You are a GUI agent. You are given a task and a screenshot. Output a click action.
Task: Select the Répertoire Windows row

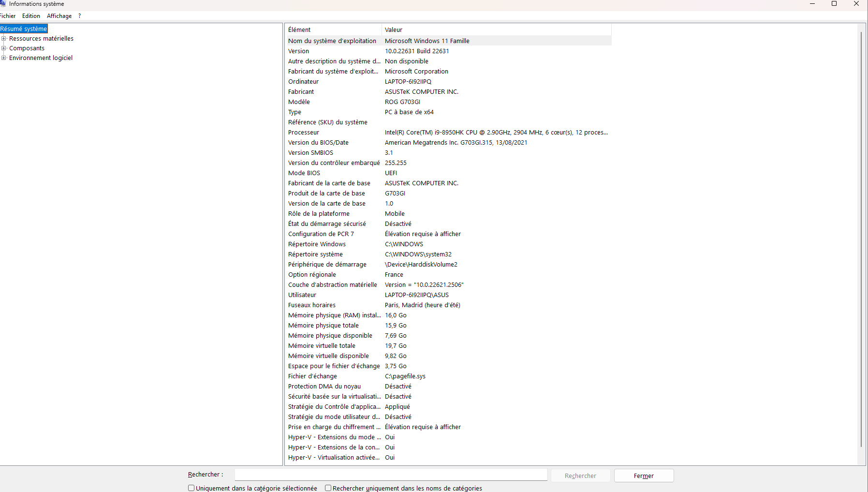point(449,244)
